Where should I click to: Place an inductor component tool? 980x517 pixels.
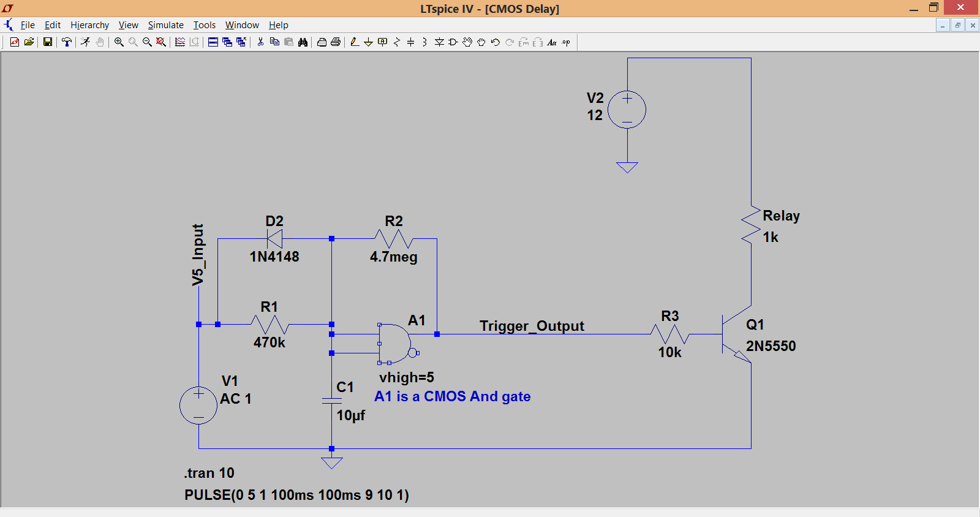424,42
